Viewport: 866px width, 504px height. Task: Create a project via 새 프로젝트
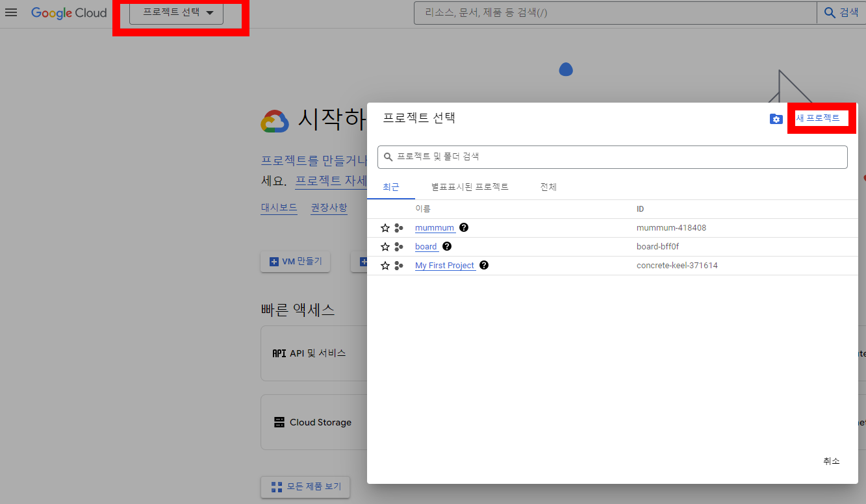coord(818,118)
